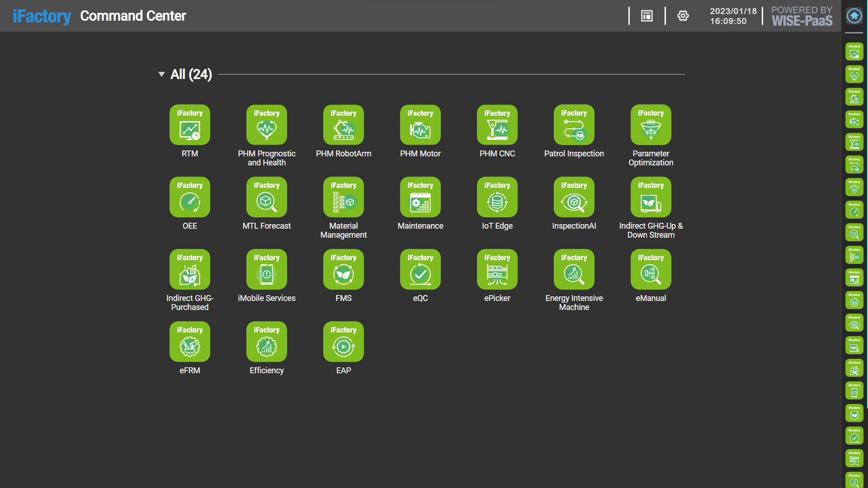Open PHM CNC shortcut in right sidebar
The height and width of the screenshot is (488, 868).
click(x=854, y=142)
